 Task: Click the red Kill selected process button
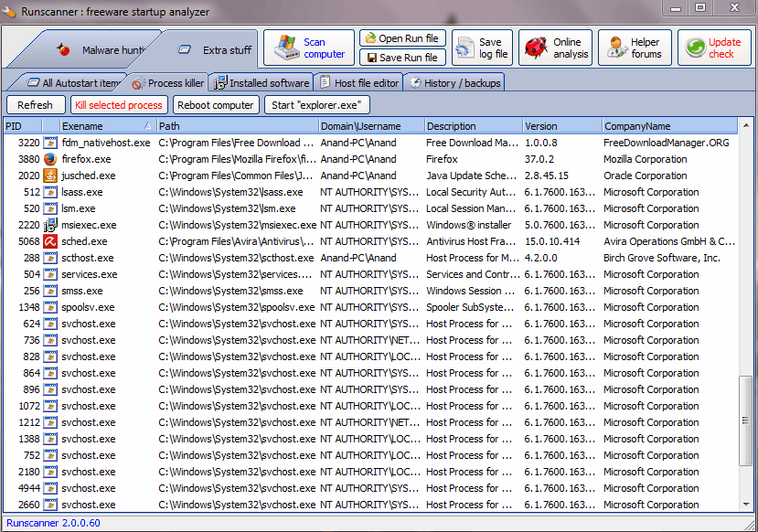[119, 105]
